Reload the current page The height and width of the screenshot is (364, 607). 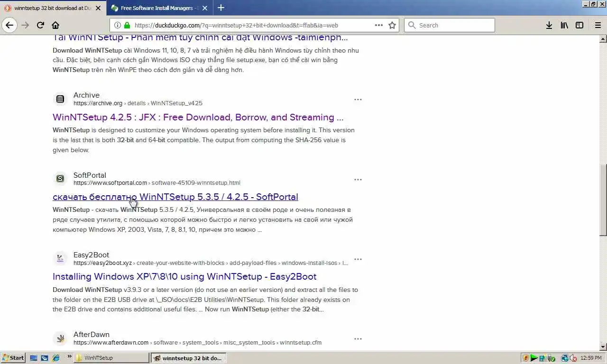pyautogui.click(x=40, y=25)
